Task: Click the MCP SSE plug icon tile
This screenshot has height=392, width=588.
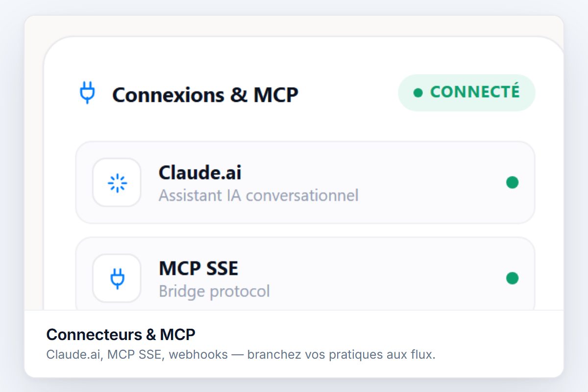Action: click(x=117, y=278)
